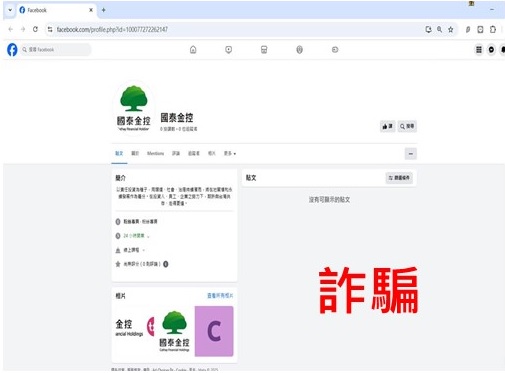Open the tab search dropdown arrow

10,10
